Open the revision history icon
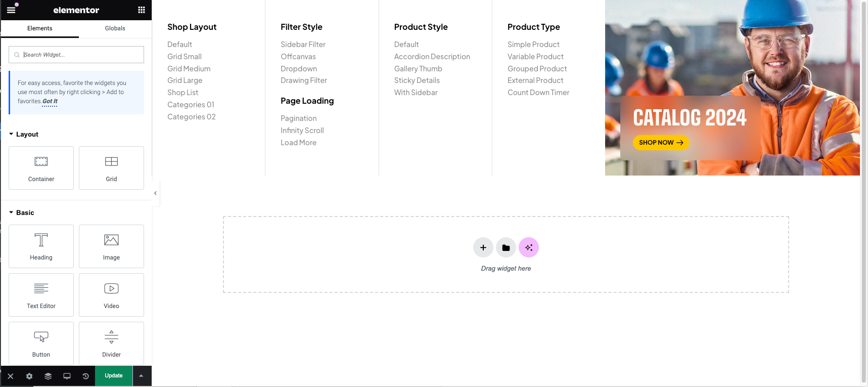Screen dimensions: 868x387 (x=85, y=376)
